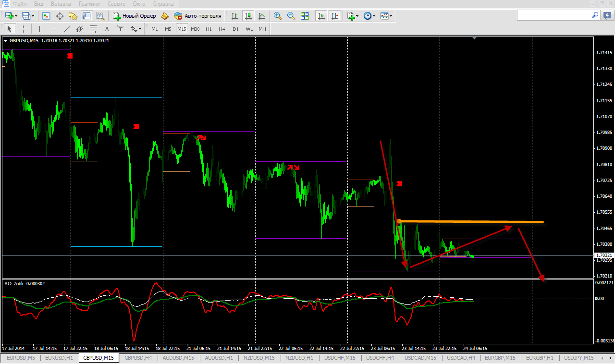Select the text label tool
615x364 pixels.
pyautogui.click(x=107, y=29)
